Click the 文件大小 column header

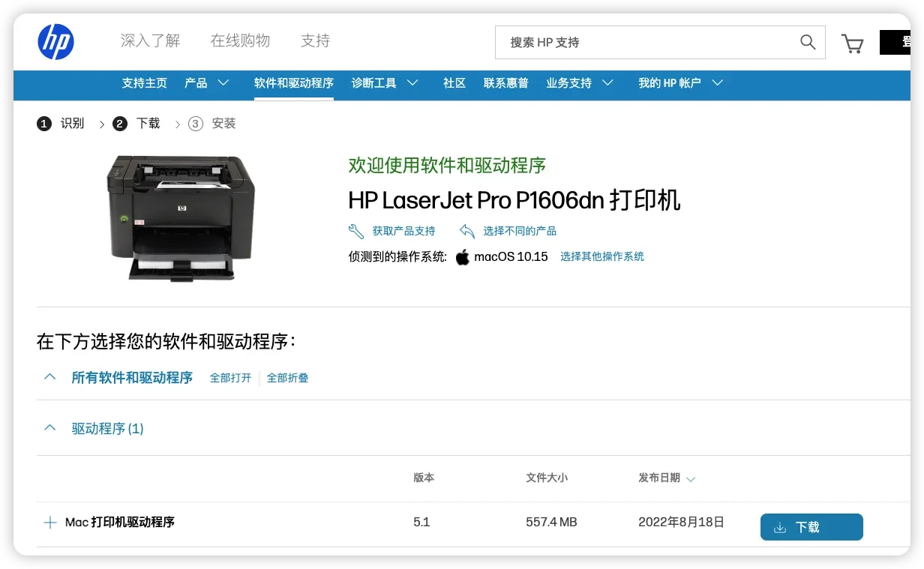547,478
